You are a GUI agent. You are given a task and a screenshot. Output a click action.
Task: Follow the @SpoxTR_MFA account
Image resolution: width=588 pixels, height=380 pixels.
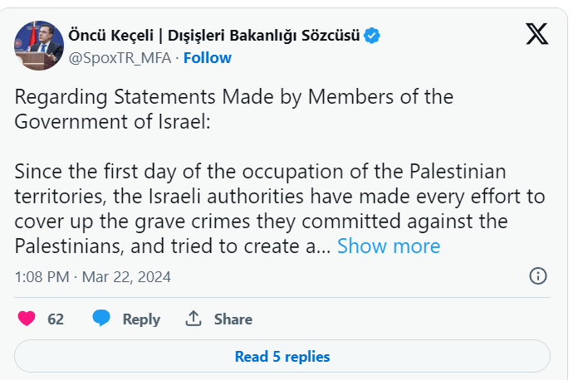[x=208, y=57]
